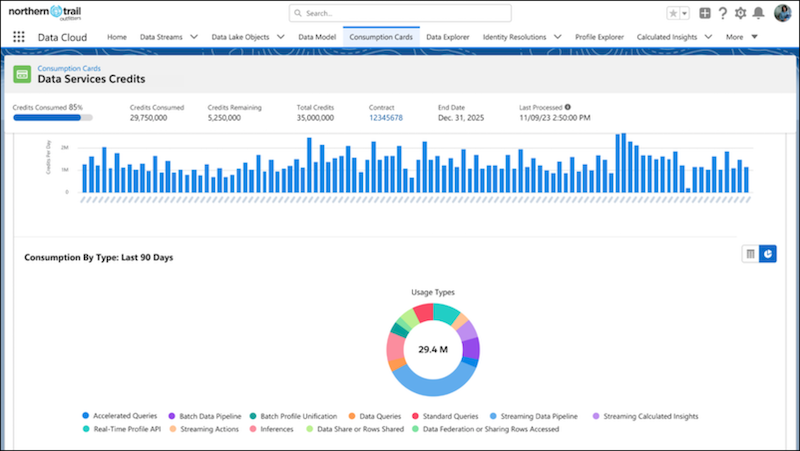Expand the Data Lake Objects chevron

(x=281, y=37)
